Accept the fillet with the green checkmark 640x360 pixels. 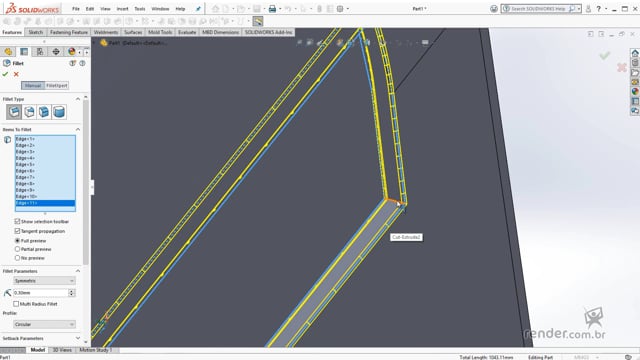[x=5, y=74]
